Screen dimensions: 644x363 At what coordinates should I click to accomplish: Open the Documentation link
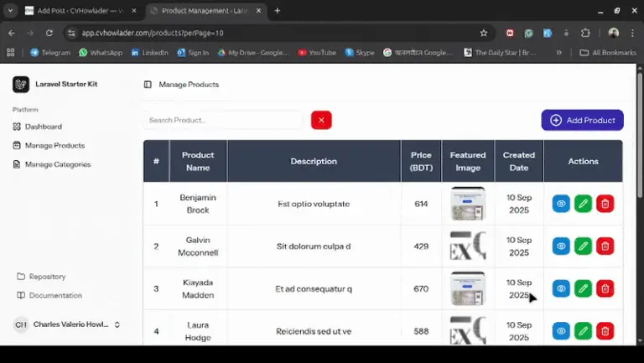[55, 295]
